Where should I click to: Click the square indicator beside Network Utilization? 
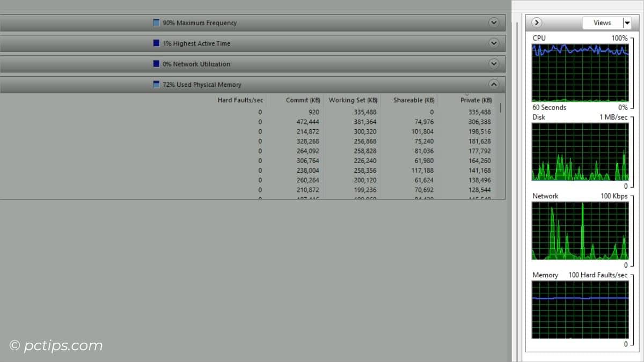(x=156, y=63)
